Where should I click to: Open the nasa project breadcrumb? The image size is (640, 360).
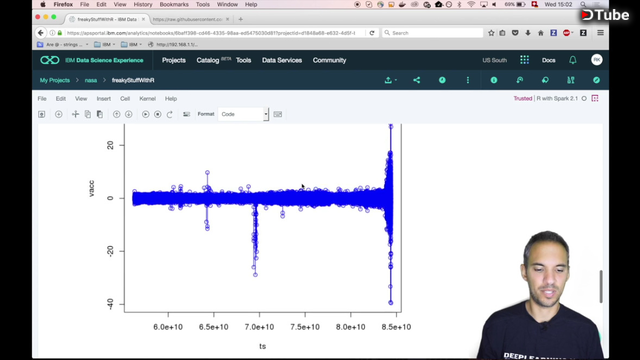tap(91, 80)
